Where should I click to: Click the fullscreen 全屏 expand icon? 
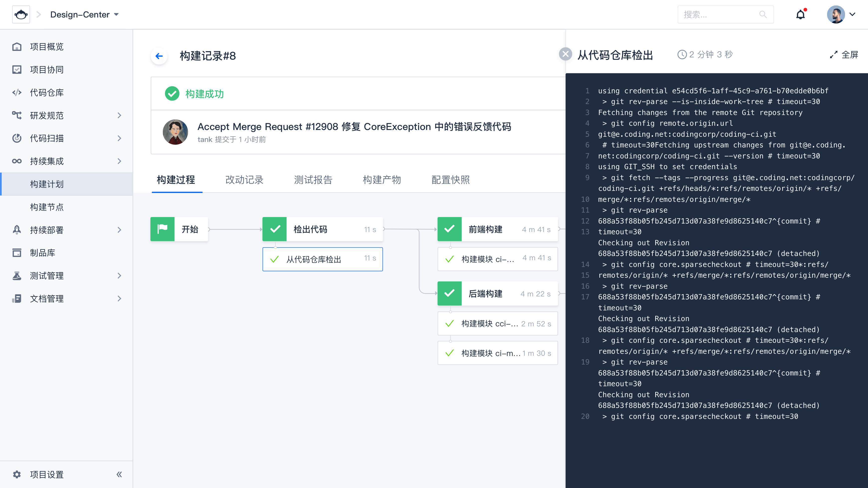(833, 55)
